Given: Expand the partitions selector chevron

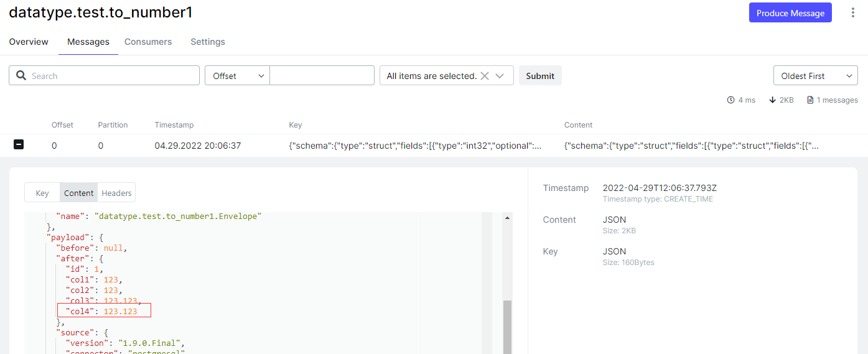Looking at the screenshot, I should point(500,76).
